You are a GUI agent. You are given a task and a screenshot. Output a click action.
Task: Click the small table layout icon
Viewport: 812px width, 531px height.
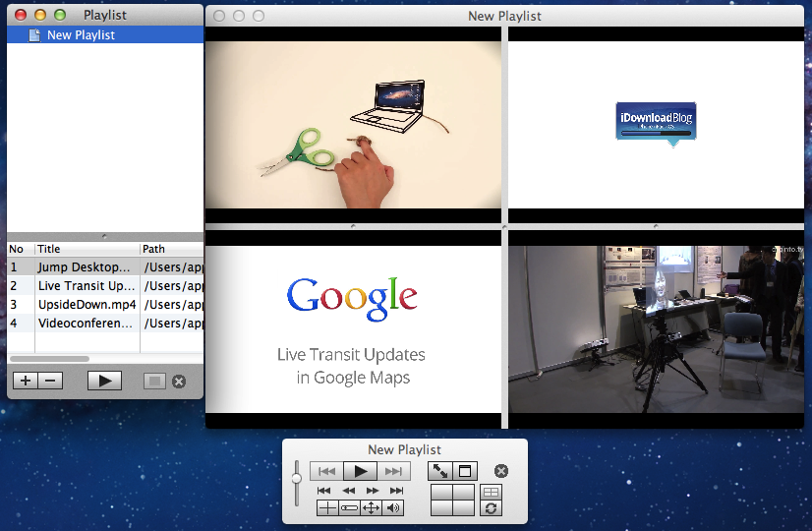pyautogui.click(x=491, y=492)
